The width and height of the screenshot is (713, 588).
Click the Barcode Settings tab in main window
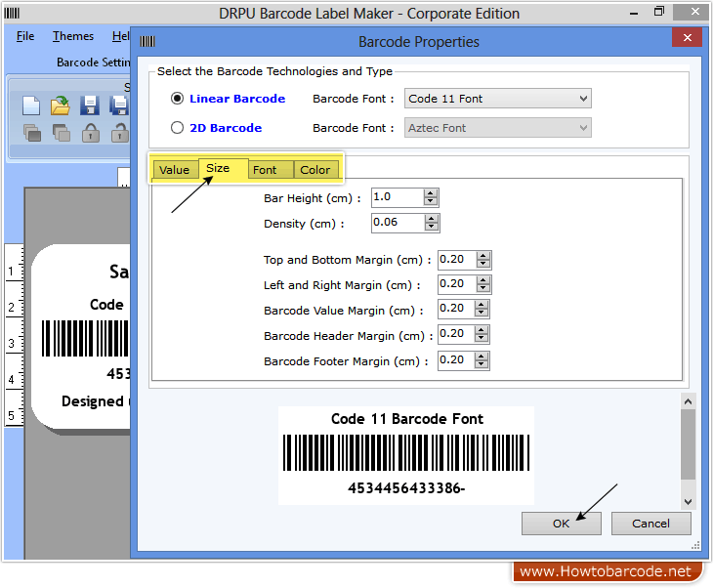click(x=93, y=63)
